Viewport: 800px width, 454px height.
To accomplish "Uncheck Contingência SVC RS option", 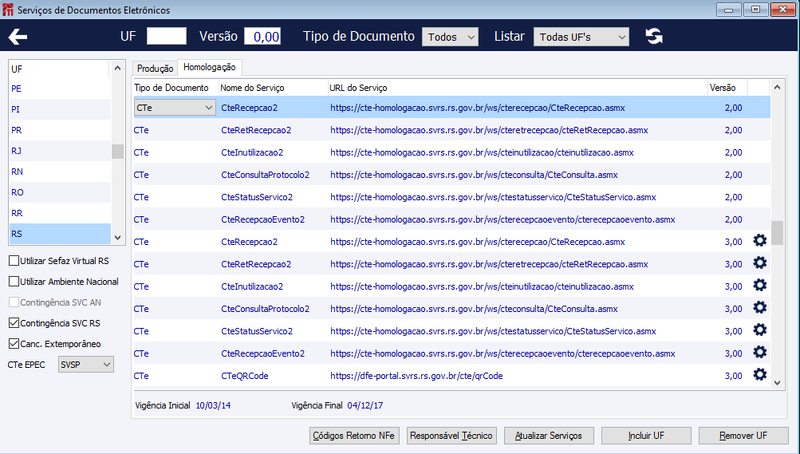I will tap(14, 323).
